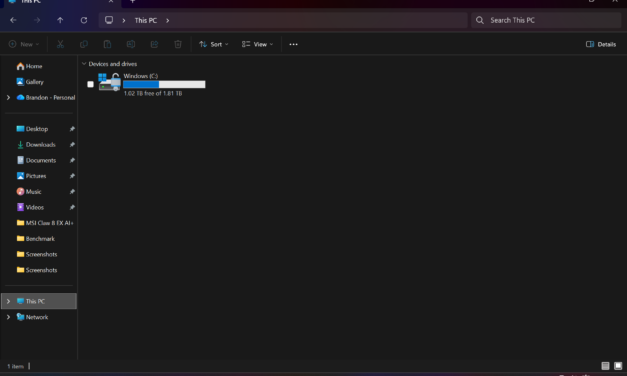Switch to details list layout icon
This screenshot has width=627, height=376.
coord(605,366)
